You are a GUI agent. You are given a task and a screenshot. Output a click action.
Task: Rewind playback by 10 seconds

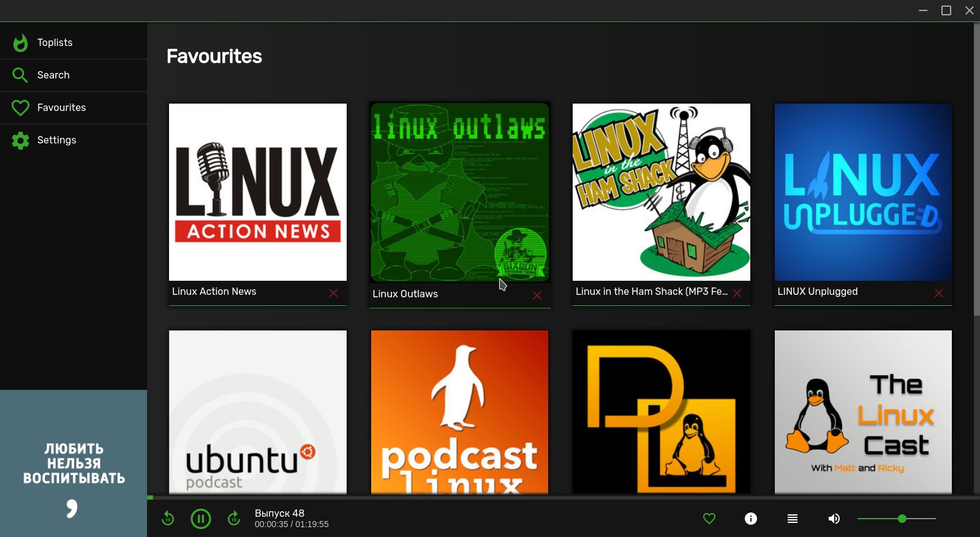pos(168,519)
